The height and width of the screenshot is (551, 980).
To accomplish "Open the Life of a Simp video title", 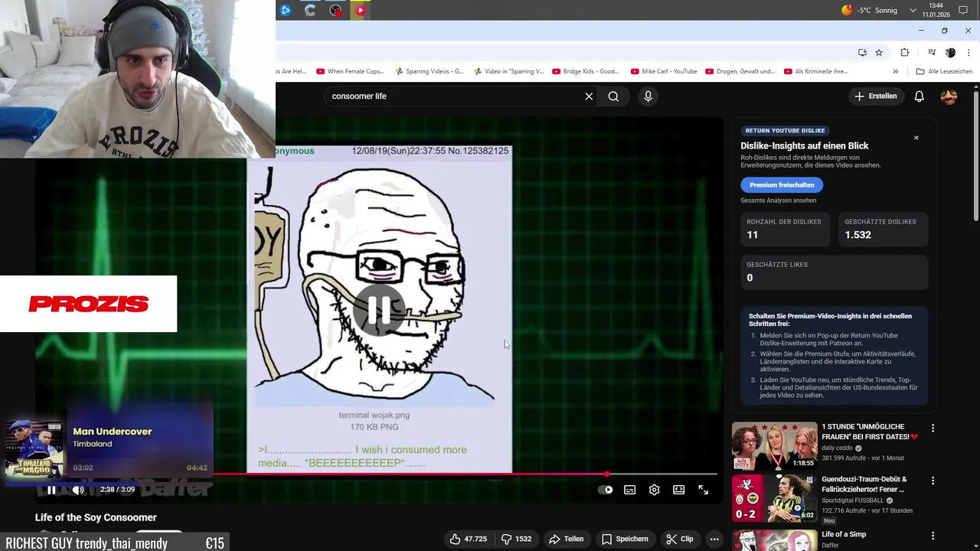I will point(844,534).
